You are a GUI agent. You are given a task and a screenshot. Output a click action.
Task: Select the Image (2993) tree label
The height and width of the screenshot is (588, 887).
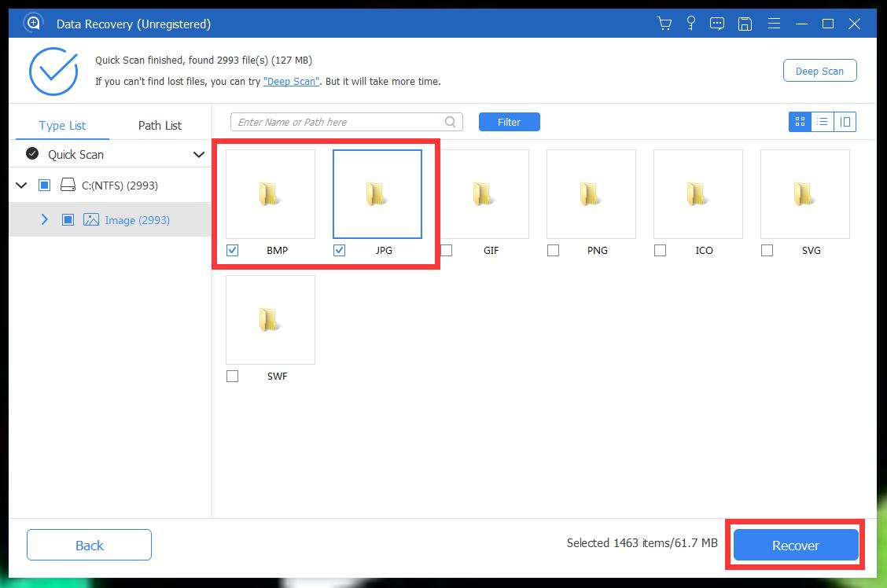pyautogui.click(x=137, y=220)
